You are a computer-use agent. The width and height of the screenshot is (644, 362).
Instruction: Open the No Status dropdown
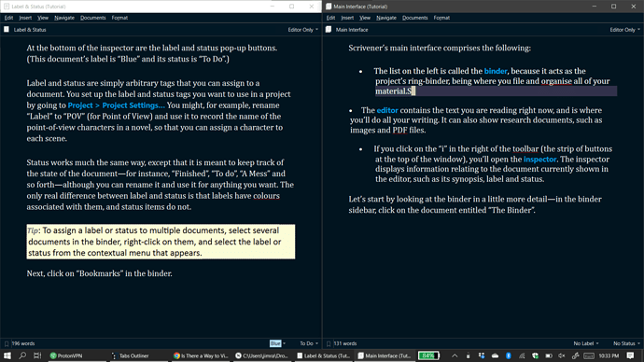click(627, 343)
